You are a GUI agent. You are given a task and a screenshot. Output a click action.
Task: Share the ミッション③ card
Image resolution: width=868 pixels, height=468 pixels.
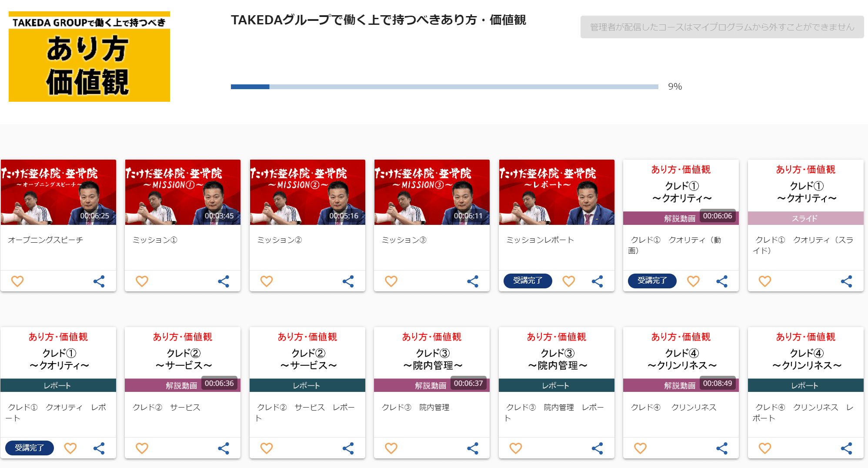(x=473, y=281)
